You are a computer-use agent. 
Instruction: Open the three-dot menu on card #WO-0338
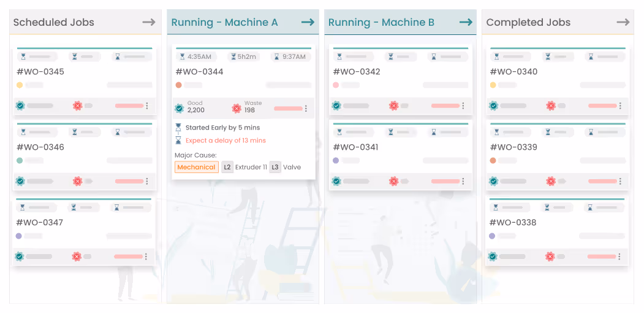619,257
